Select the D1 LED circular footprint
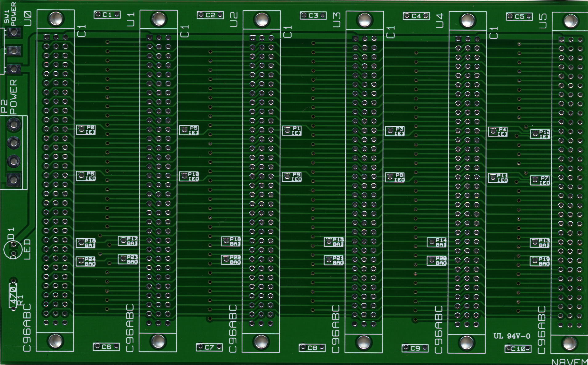588x365 pixels. click(13, 249)
